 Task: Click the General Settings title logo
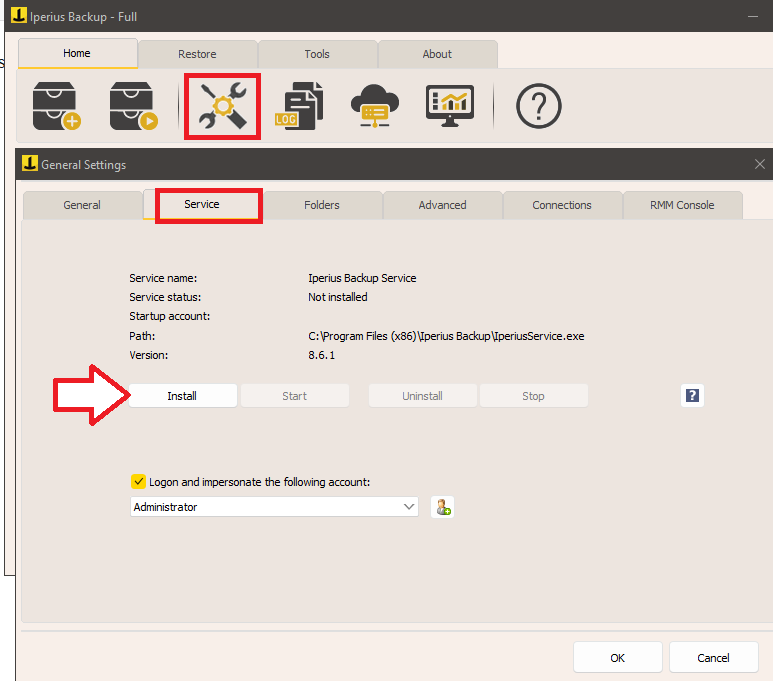(30, 163)
